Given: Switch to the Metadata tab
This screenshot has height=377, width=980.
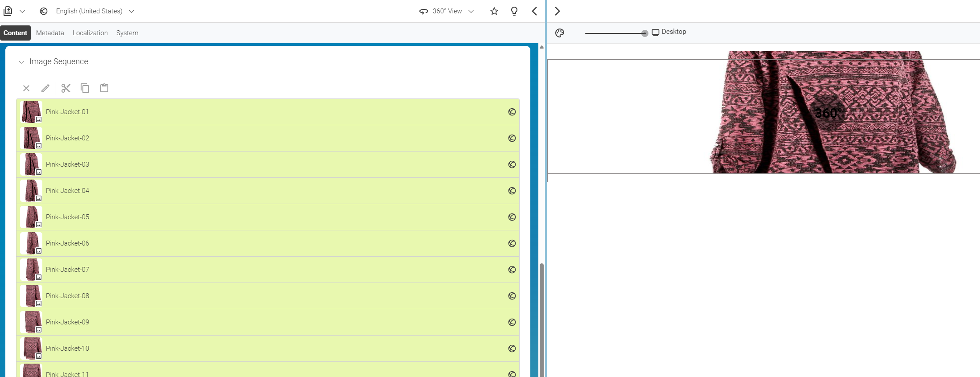Looking at the screenshot, I should pos(50,33).
